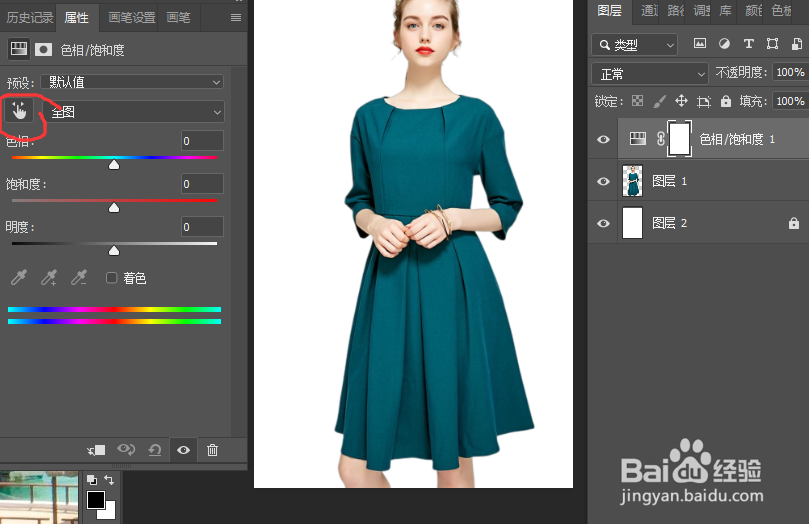Select the 图层 2 layer thumbnail
The width and height of the screenshot is (809, 524).
coord(633,223)
